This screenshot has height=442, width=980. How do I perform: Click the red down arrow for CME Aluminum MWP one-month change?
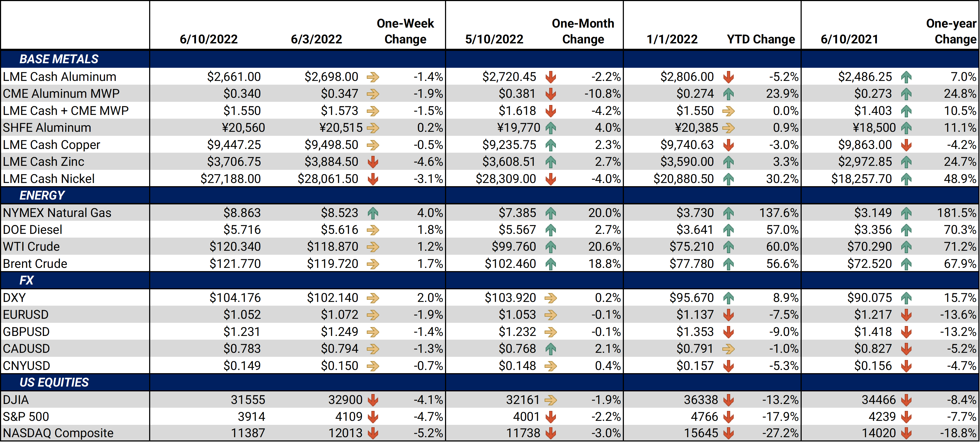[551, 94]
